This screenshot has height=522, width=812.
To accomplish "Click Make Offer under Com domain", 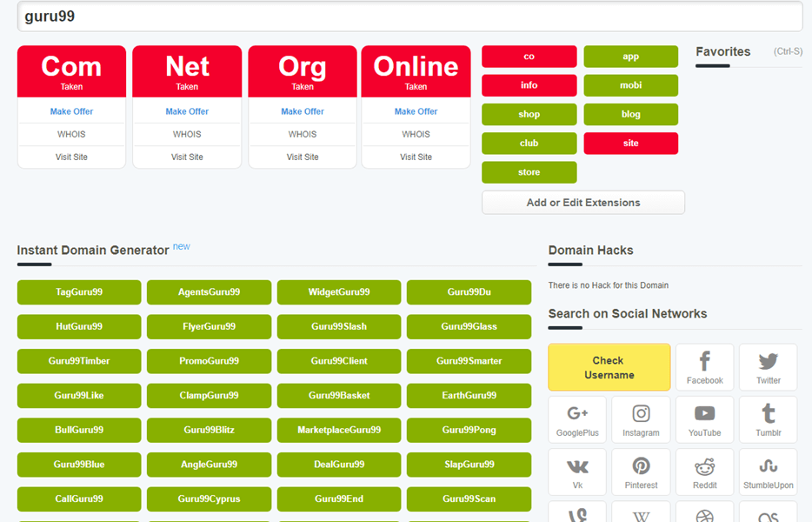I will pos(71,111).
